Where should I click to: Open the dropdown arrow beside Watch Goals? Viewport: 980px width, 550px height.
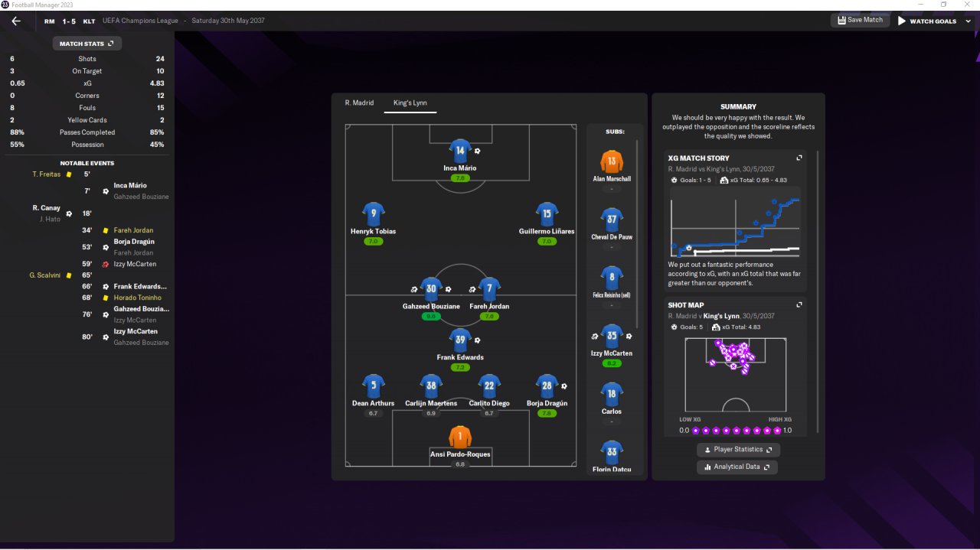coord(968,21)
